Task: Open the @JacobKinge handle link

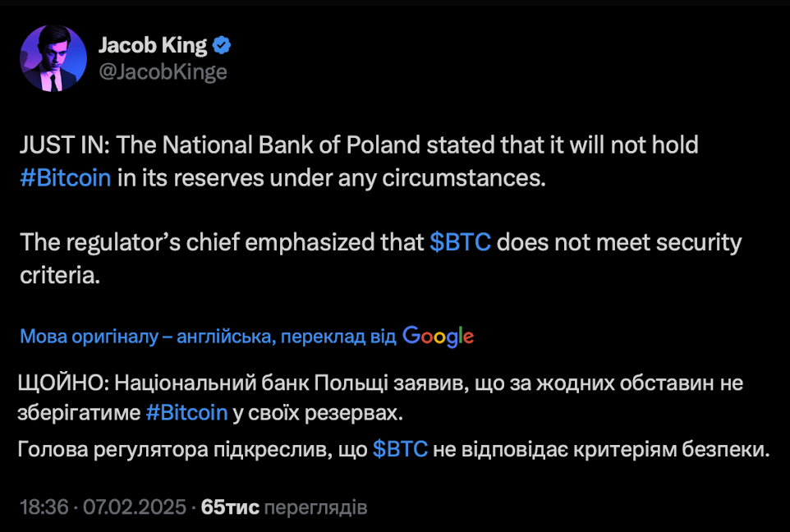Action: coord(163,72)
